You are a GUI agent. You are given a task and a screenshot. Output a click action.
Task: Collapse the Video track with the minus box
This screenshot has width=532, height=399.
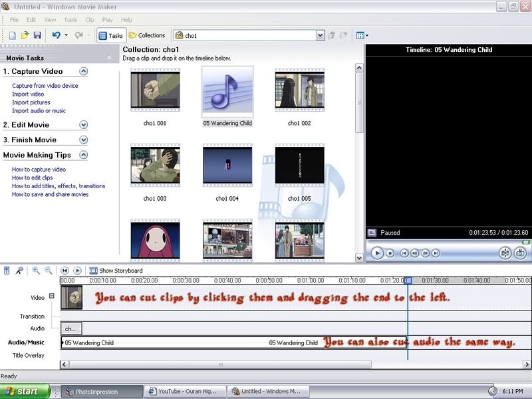(x=52, y=296)
